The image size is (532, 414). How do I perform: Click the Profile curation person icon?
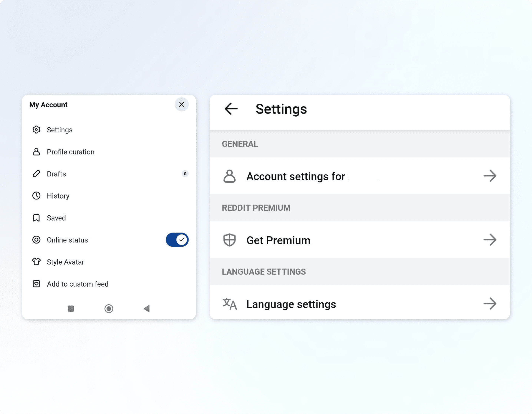click(36, 152)
